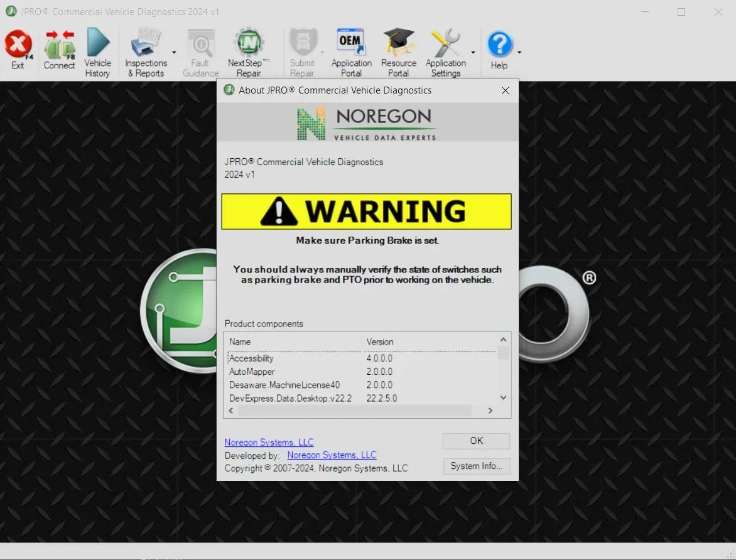The height and width of the screenshot is (560, 736).
Task: Open System Info
Action: coord(477,466)
